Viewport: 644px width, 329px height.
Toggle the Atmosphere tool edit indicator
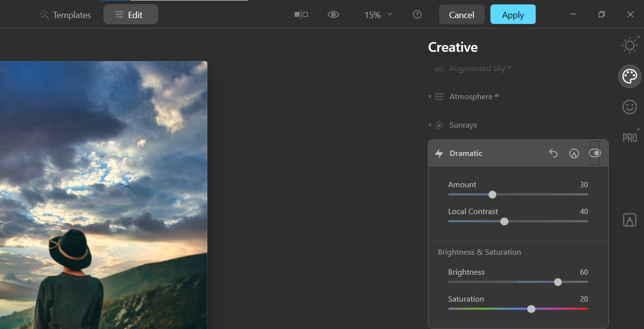click(x=429, y=96)
